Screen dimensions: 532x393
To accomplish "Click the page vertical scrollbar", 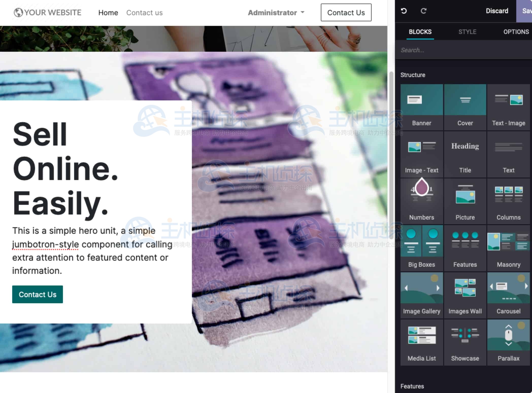I will pyautogui.click(x=391, y=155).
